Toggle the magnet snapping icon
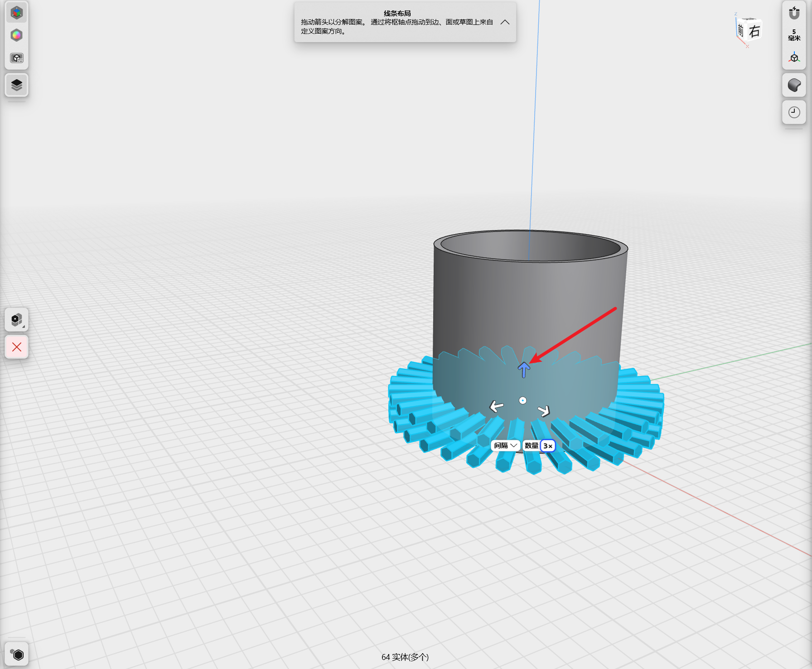This screenshot has width=812, height=669. point(794,13)
